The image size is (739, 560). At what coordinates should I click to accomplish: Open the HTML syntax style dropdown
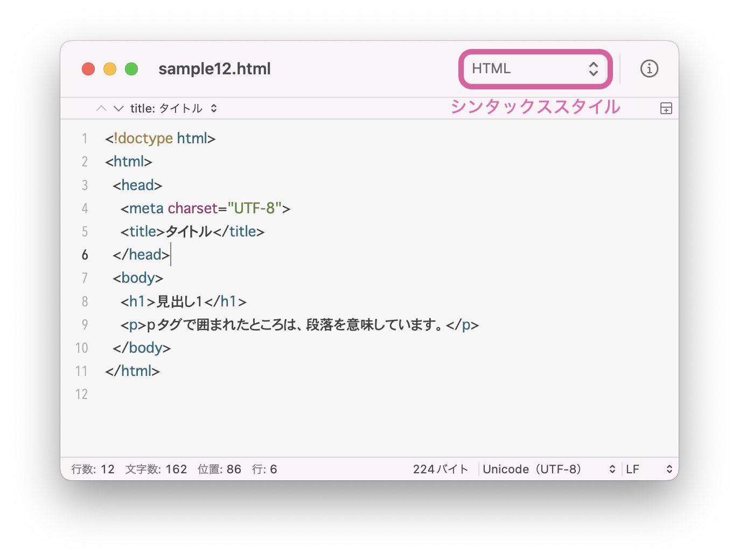[535, 69]
